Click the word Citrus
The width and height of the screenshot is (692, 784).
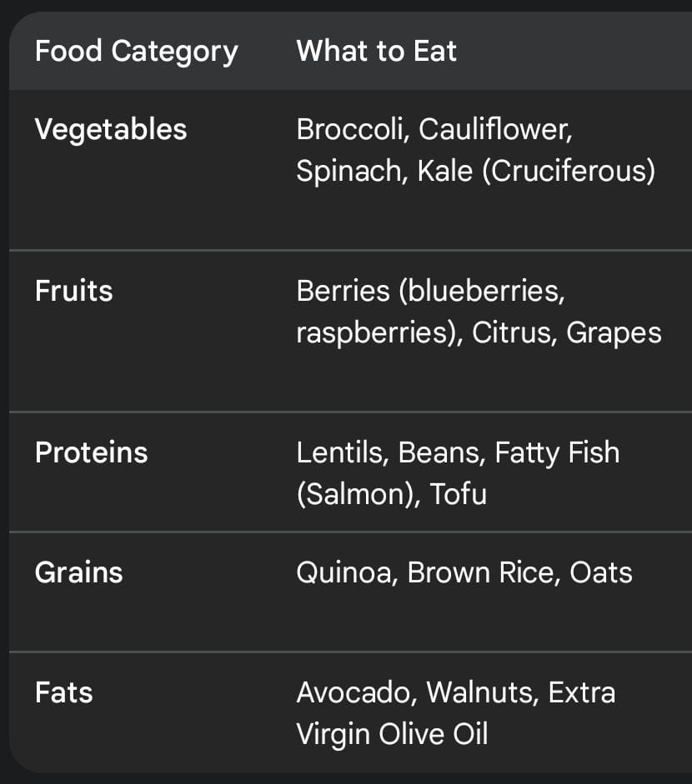click(514, 333)
